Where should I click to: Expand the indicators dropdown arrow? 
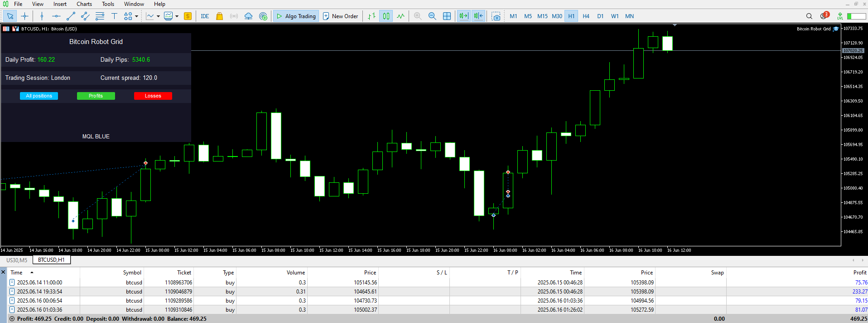158,16
